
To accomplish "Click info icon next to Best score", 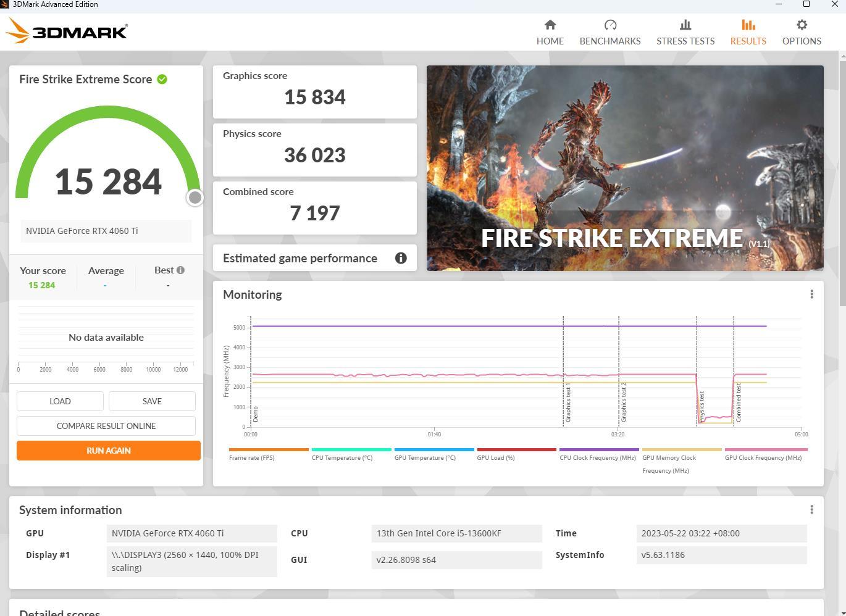I will pyautogui.click(x=180, y=270).
